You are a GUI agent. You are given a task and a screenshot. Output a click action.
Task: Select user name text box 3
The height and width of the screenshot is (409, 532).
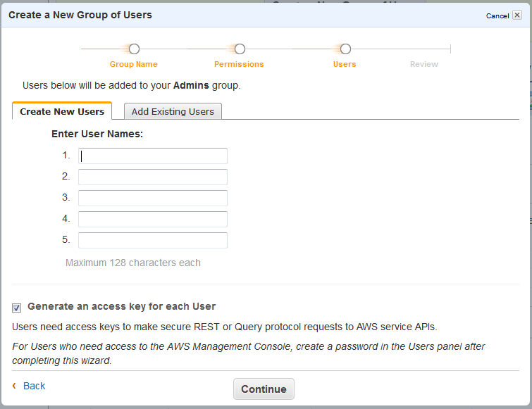153,198
